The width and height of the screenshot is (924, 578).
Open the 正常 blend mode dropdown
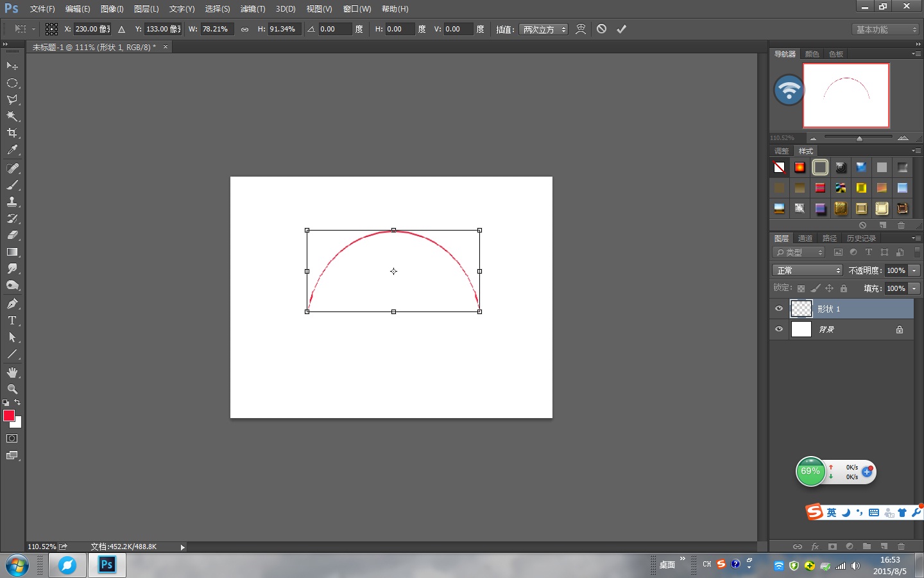click(807, 270)
